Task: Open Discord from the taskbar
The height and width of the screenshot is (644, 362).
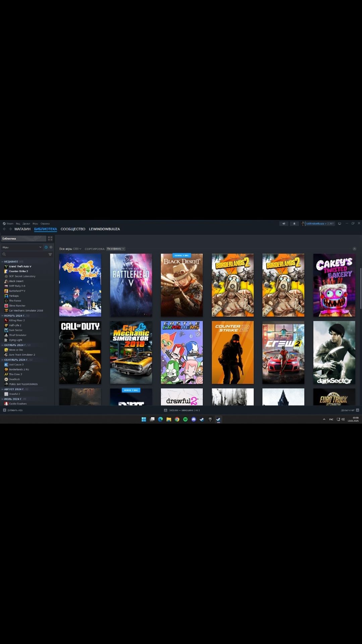Action: tap(194, 419)
